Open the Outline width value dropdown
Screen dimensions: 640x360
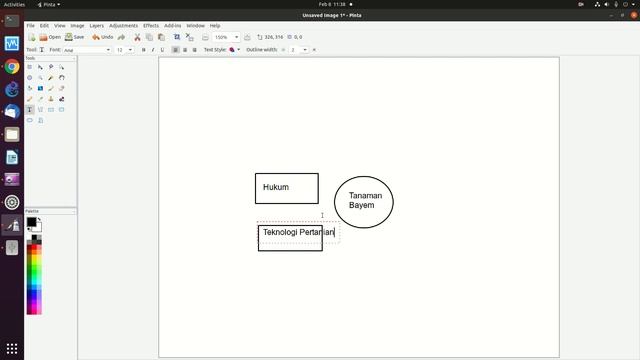(304, 50)
